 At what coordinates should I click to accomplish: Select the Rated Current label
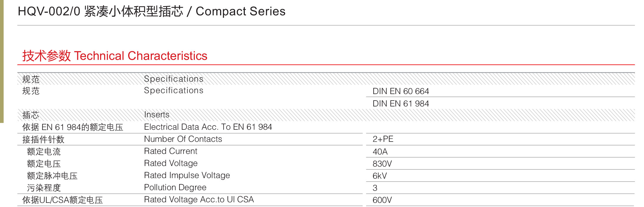coord(171,151)
